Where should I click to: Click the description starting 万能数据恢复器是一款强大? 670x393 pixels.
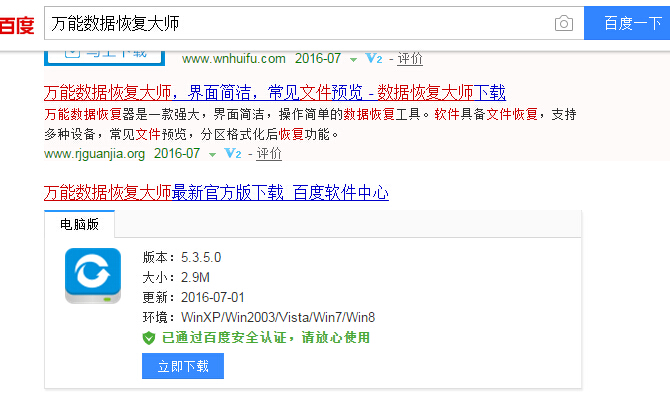pyautogui.click(x=310, y=124)
